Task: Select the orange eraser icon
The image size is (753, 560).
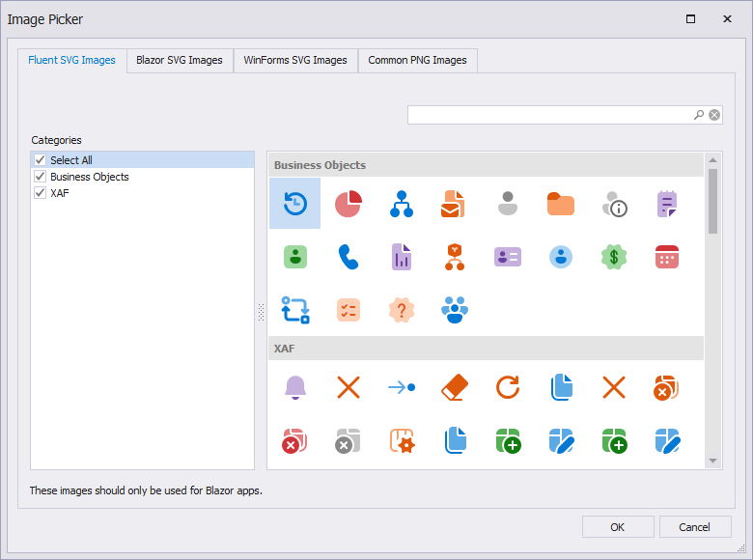Action: coord(454,388)
